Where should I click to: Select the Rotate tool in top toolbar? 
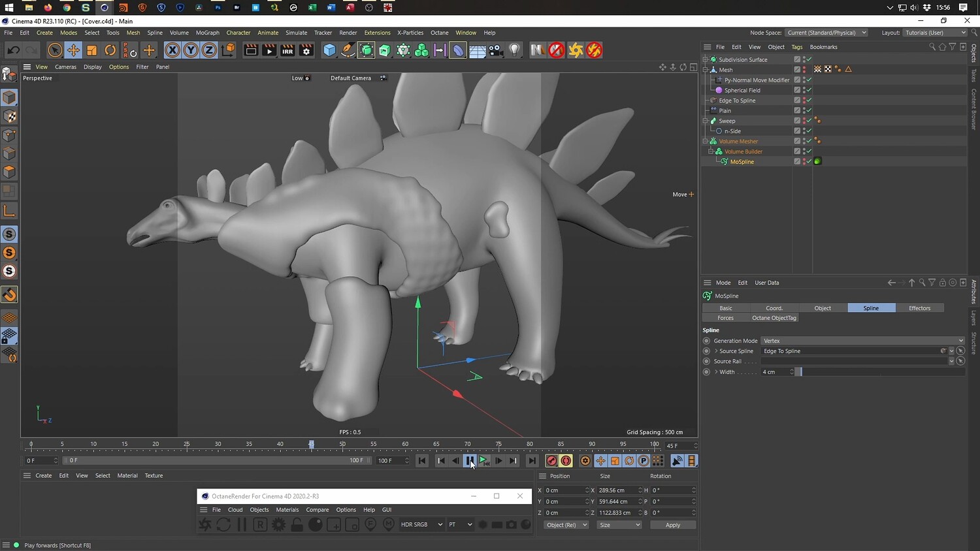[110, 50]
